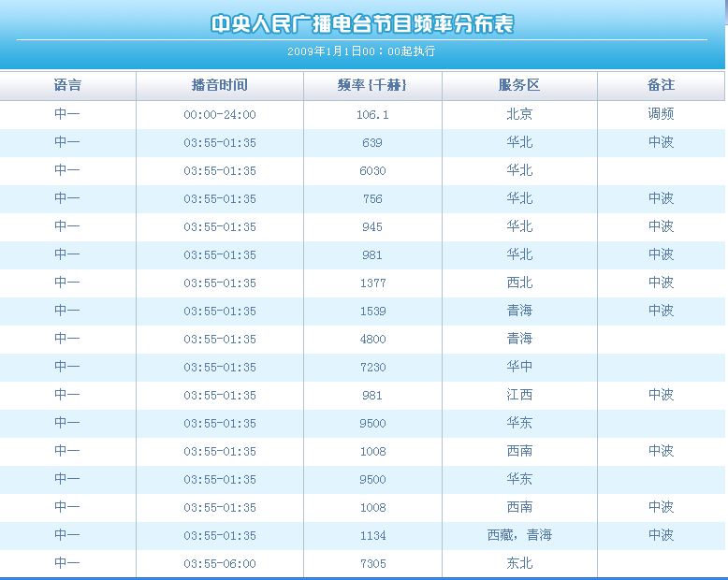Viewport: 728px width, 580px height.
Task: Click 中一 in the 7305 row
Action: [x=66, y=563]
